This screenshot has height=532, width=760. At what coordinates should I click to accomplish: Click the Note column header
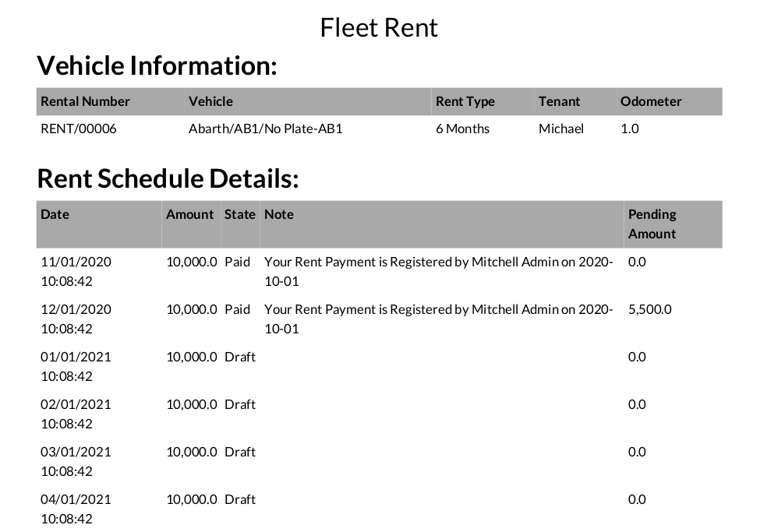point(279,214)
